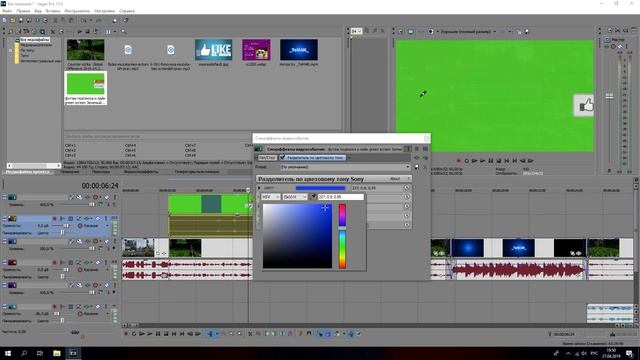
Task: Click inside the saturation-value color square
Action: (x=298, y=236)
